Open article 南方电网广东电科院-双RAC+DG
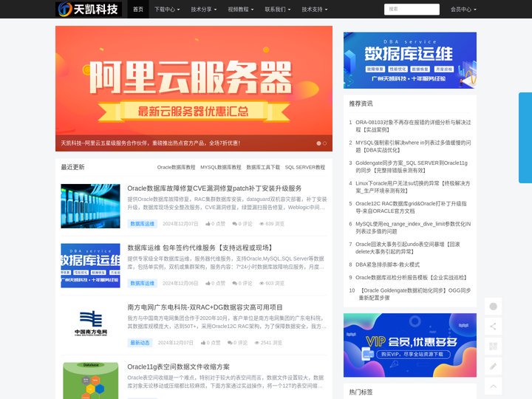Screen dimensions: 532x399 tap(205, 307)
